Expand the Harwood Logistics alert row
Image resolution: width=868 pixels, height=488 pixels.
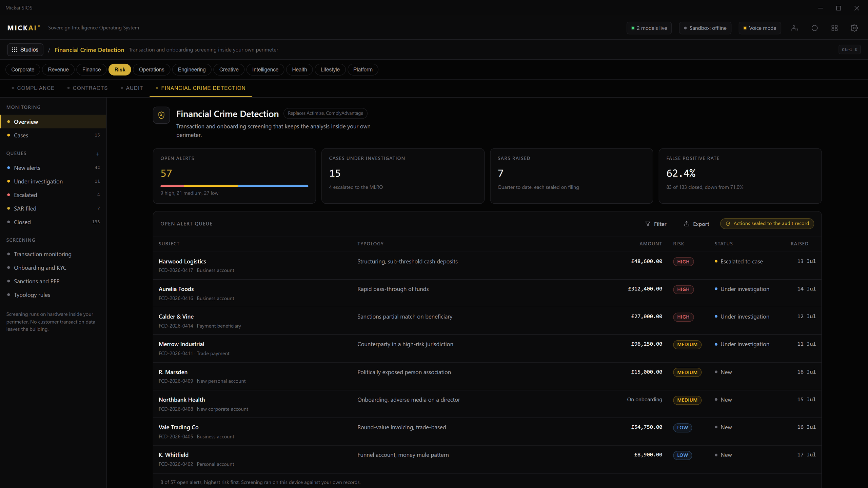pyautogui.click(x=487, y=266)
